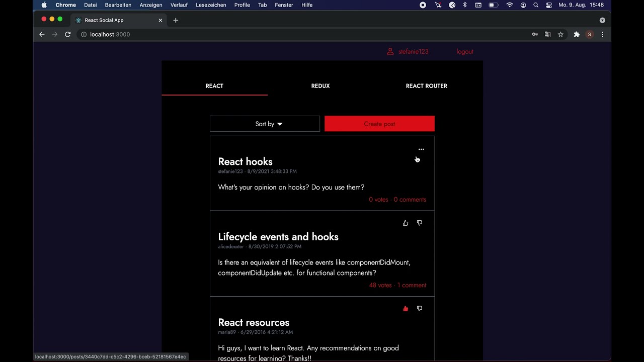
Task: Click the timestamp 8/9/2021 3:48:33 PM
Action: [272, 171]
